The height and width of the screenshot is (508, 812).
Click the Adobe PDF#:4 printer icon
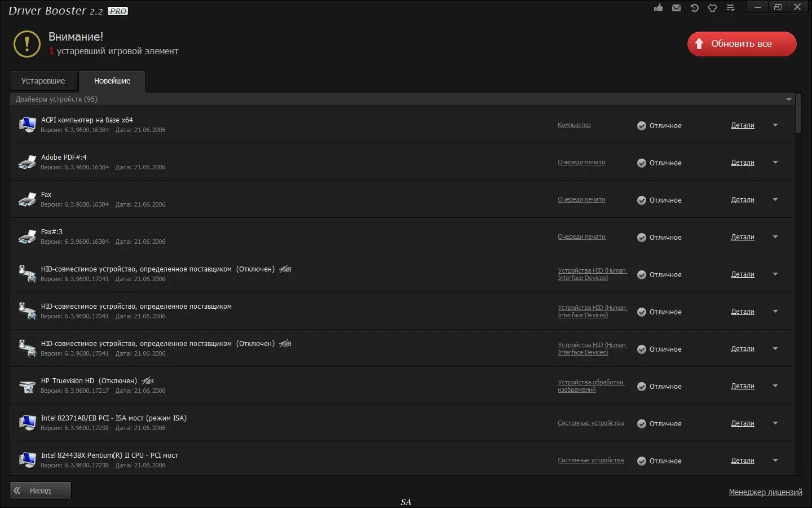[x=27, y=162]
